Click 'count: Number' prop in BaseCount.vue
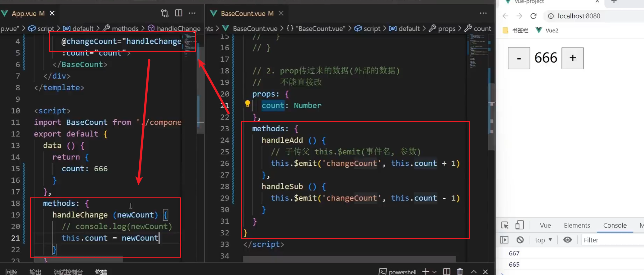Viewport: 644px width, 275px height. point(291,106)
